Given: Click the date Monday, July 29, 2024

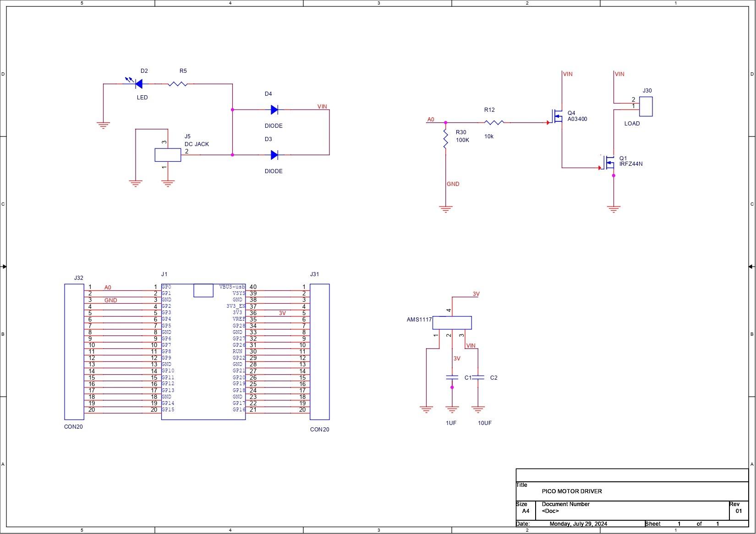Looking at the screenshot, I should (578, 524).
